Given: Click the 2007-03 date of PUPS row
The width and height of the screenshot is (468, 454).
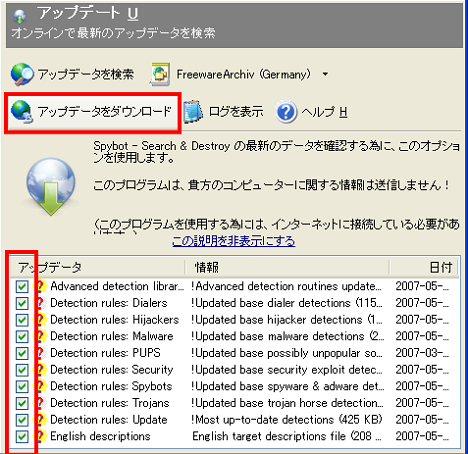Looking at the screenshot, I should [x=422, y=353].
